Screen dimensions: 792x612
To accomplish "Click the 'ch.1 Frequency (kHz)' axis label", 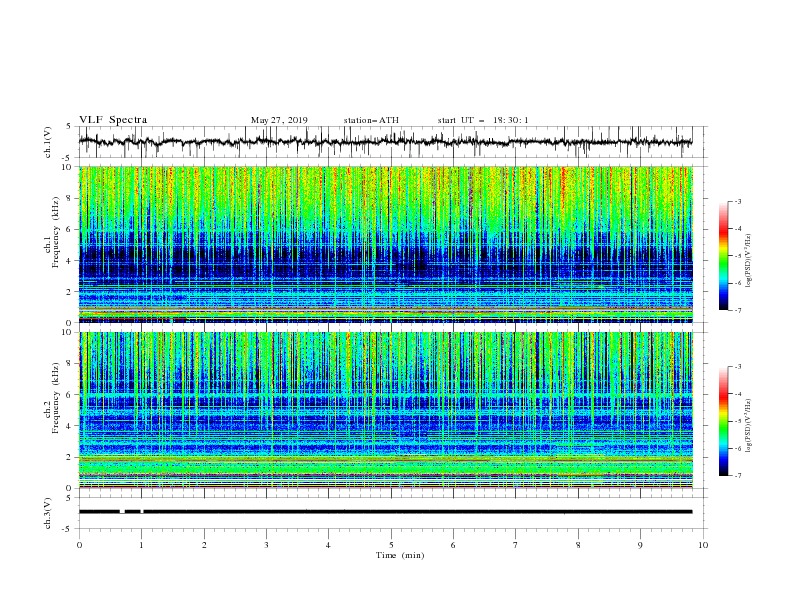I will [x=52, y=233].
